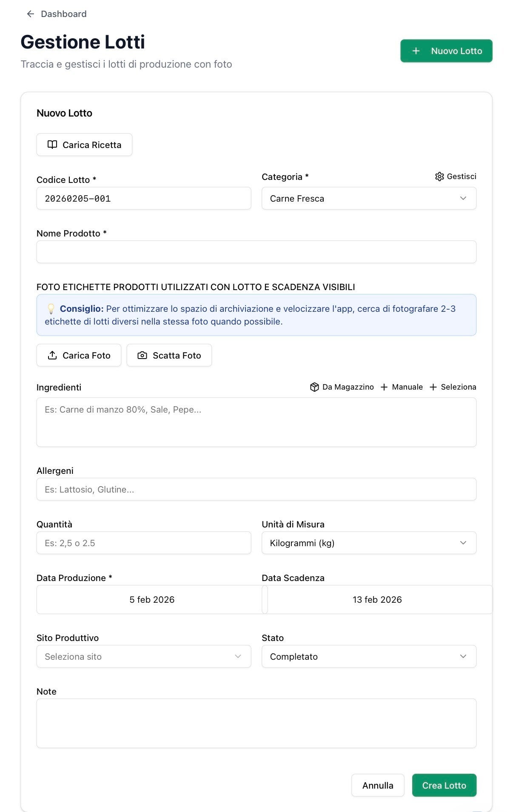Go back via the Dashboard link

63,14
